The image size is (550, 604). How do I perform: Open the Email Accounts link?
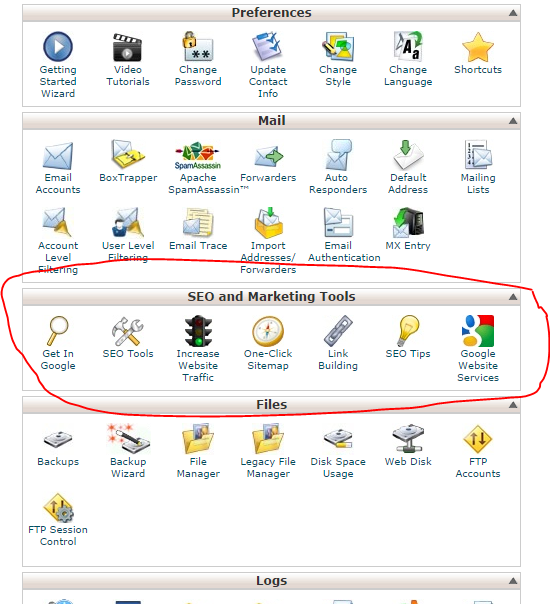pos(58,183)
